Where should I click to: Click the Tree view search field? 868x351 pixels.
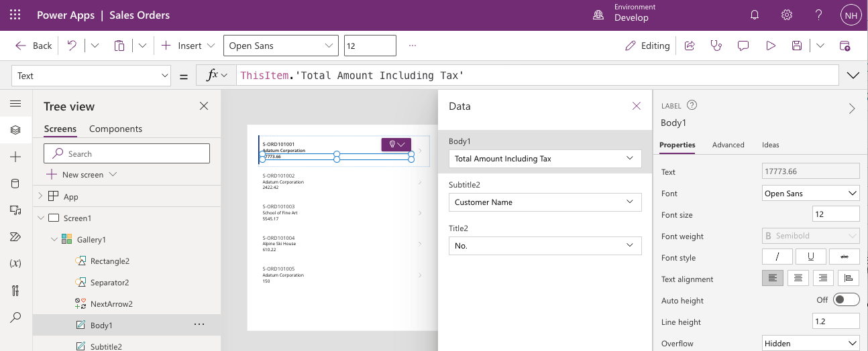tap(127, 153)
